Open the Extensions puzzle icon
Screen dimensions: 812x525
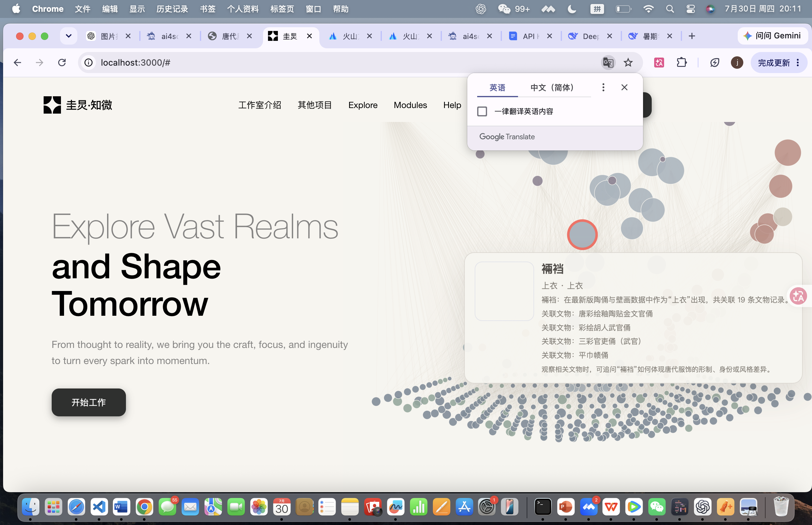(681, 63)
